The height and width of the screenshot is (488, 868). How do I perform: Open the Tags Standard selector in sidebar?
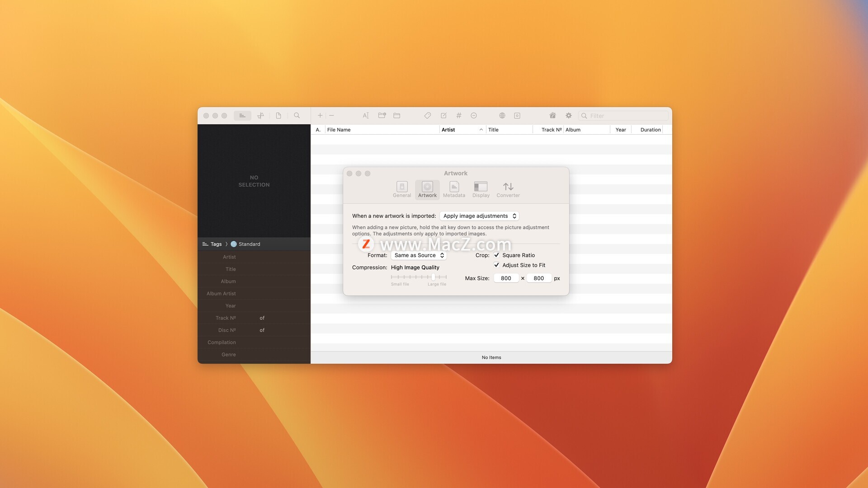tap(249, 244)
